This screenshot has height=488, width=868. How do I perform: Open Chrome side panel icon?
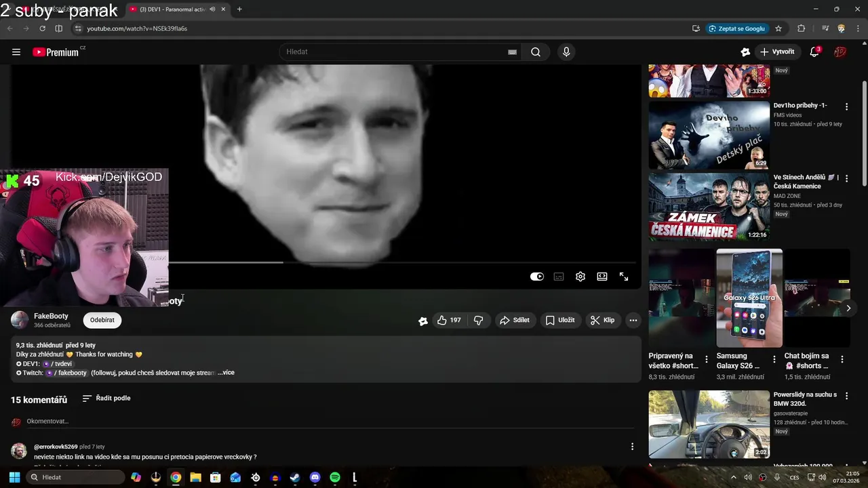[59, 28]
